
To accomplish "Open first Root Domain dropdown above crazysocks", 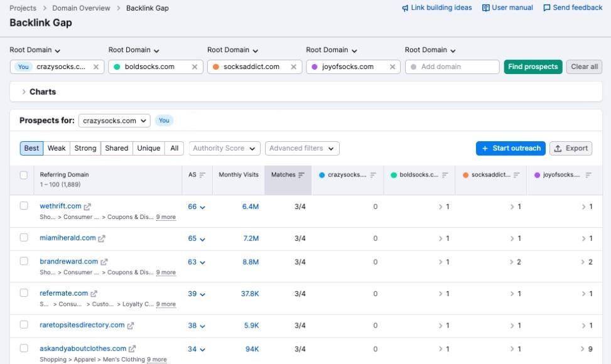I will [35, 50].
